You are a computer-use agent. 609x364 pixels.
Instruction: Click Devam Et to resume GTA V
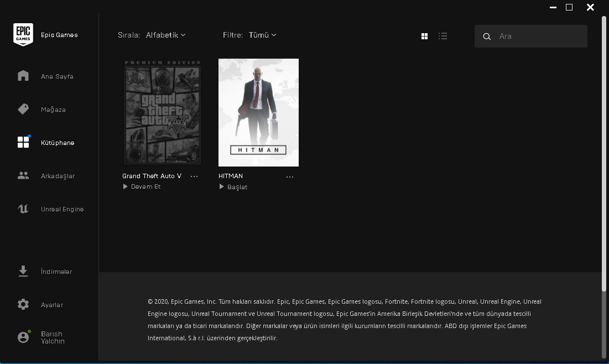click(x=145, y=186)
